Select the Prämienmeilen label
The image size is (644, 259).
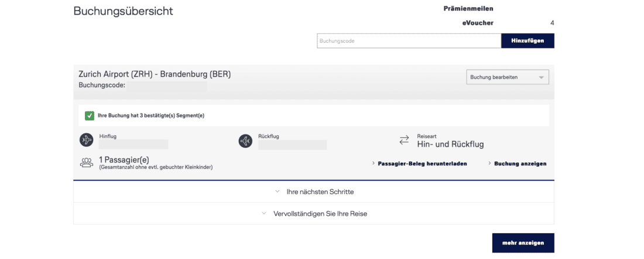point(469,9)
